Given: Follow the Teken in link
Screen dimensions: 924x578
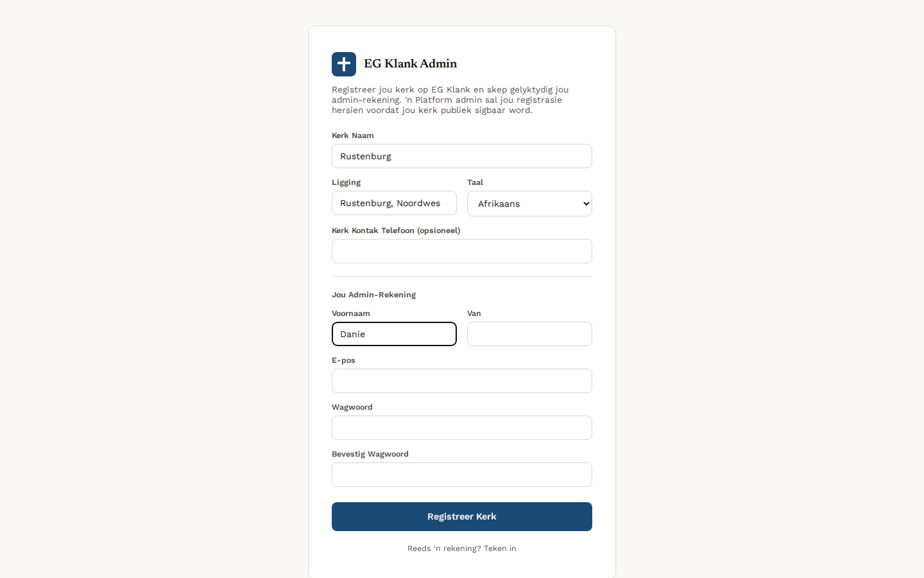Looking at the screenshot, I should coord(500,548).
